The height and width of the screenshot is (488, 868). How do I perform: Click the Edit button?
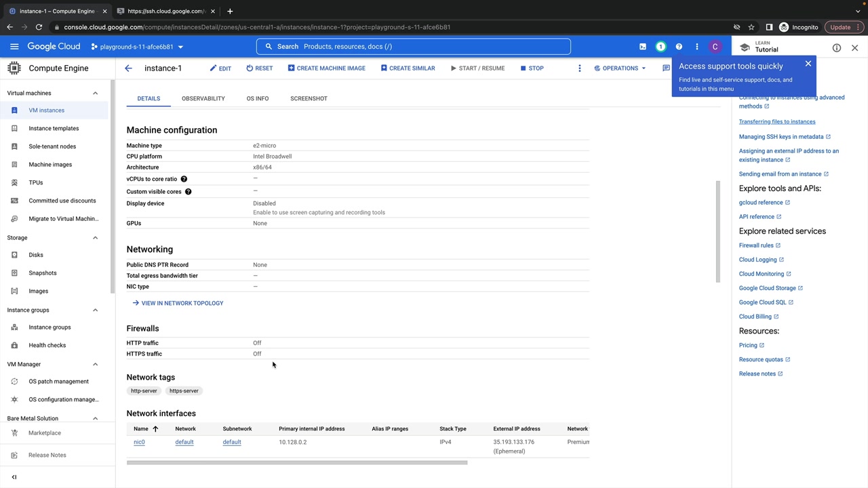220,68
